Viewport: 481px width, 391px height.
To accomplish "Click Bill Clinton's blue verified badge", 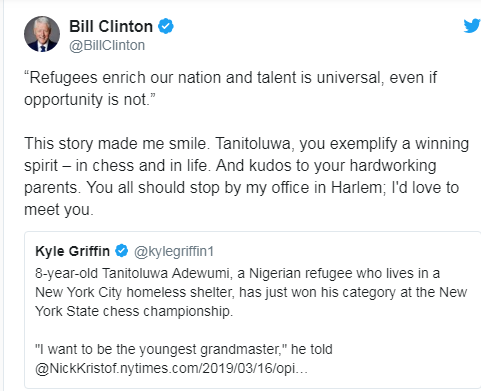I will (165, 26).
